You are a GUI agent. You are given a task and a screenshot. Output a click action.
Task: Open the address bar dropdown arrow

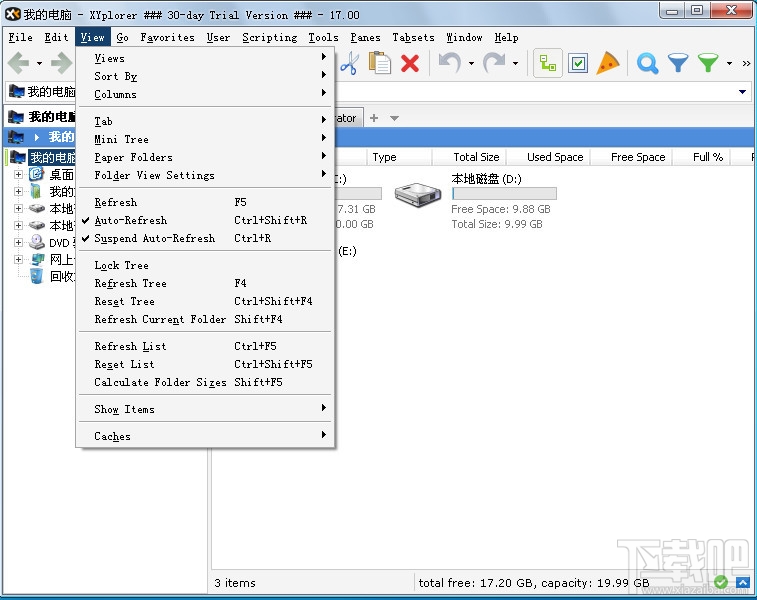point(743,92)
